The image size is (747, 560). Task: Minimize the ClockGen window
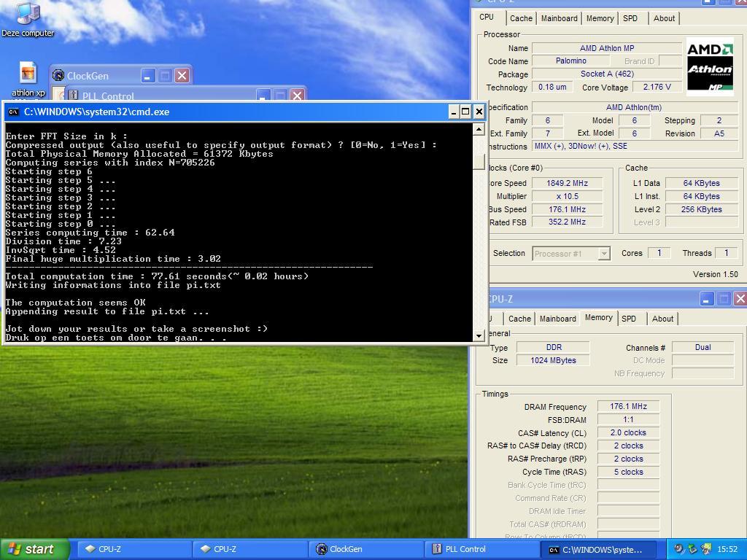[148, 75]
